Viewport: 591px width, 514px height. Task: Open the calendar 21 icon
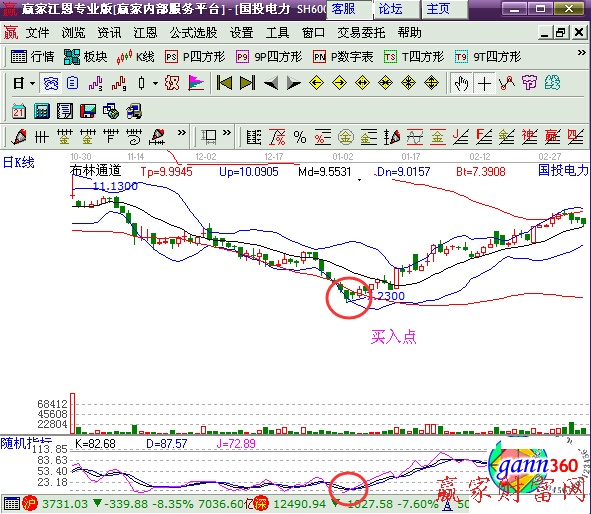[x=18, y=112]
